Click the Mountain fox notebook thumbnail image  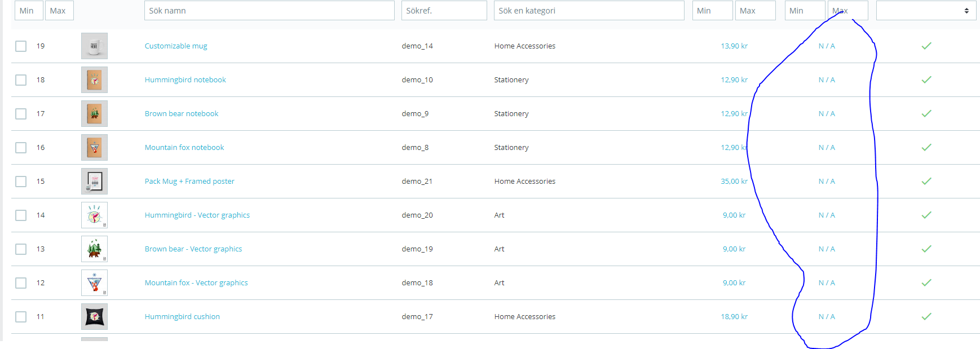coord(94,148)
